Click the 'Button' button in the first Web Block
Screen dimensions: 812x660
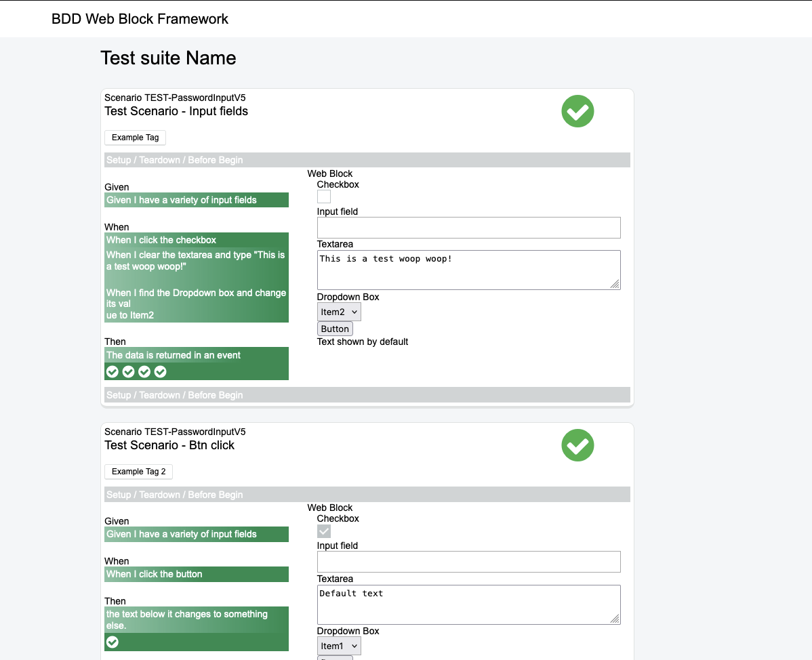click(x=335, y=329)
